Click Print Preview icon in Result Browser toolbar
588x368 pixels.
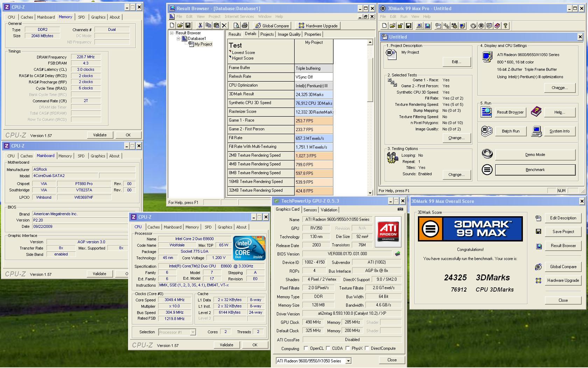tap(236, 25)
